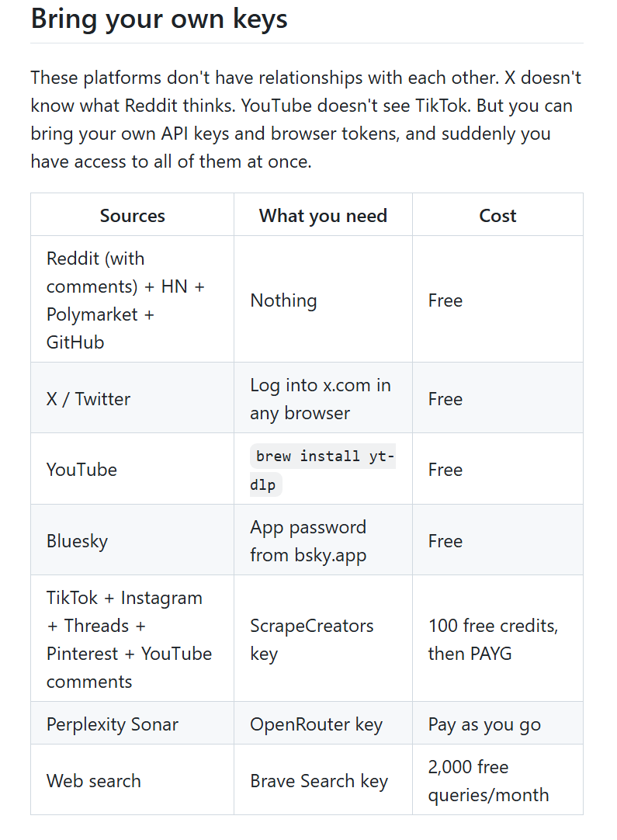Click the 'OpenRouter key' cell
617x840 pixels.
click(323, 724)
